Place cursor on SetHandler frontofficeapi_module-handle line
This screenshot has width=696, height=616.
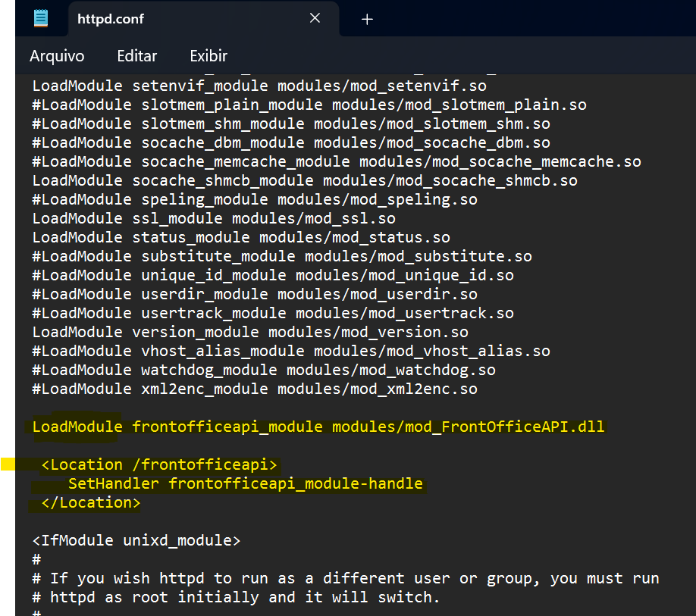point(245,483)
